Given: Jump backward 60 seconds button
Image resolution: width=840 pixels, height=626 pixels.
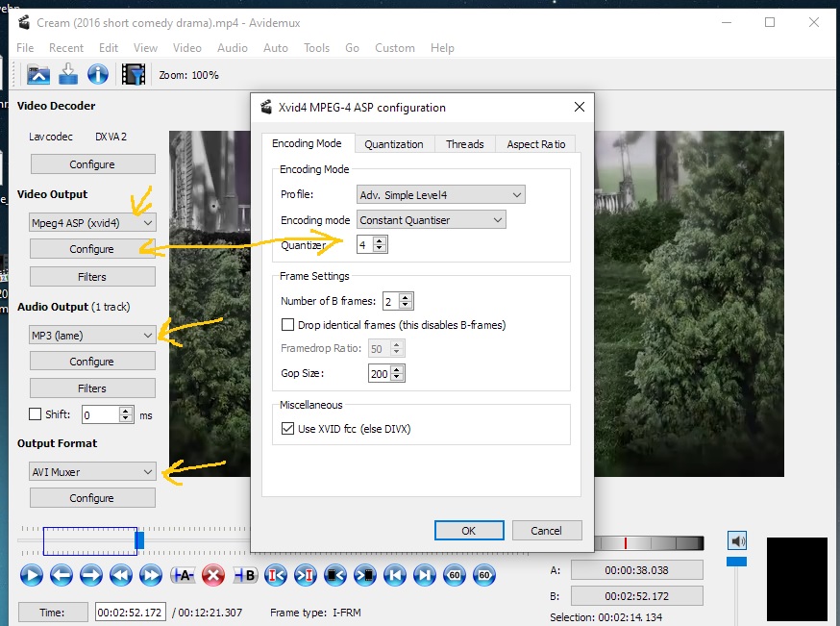Looking at the screenshot, I should (x=455, y=576).
